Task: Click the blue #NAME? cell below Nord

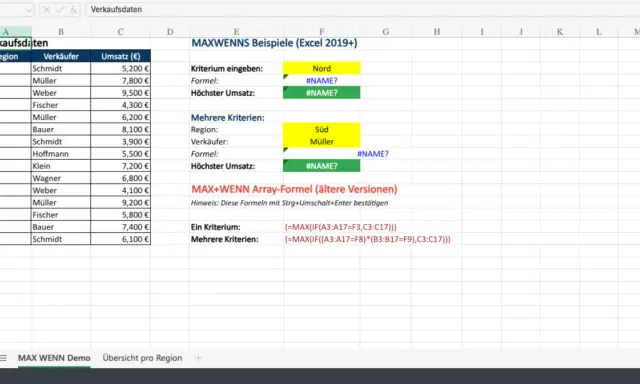Action: pyautogui.click(x=322, y=81)
